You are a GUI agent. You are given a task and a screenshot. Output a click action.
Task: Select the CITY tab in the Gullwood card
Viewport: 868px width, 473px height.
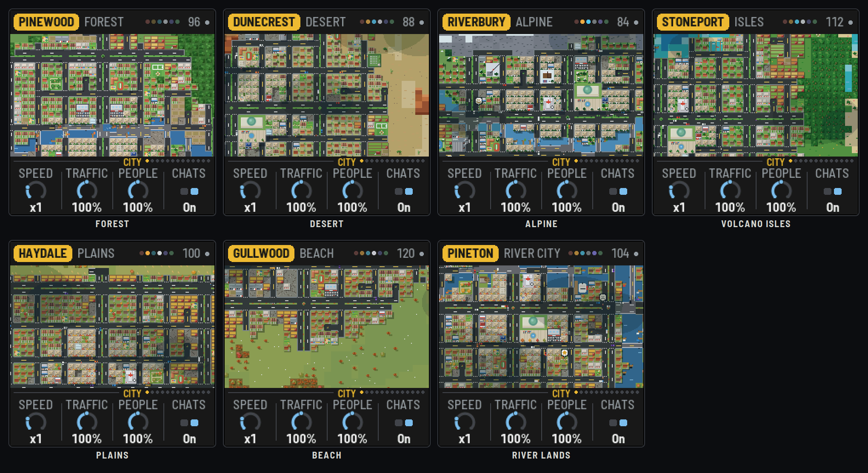pyautogui.click(x=347, y=393)
